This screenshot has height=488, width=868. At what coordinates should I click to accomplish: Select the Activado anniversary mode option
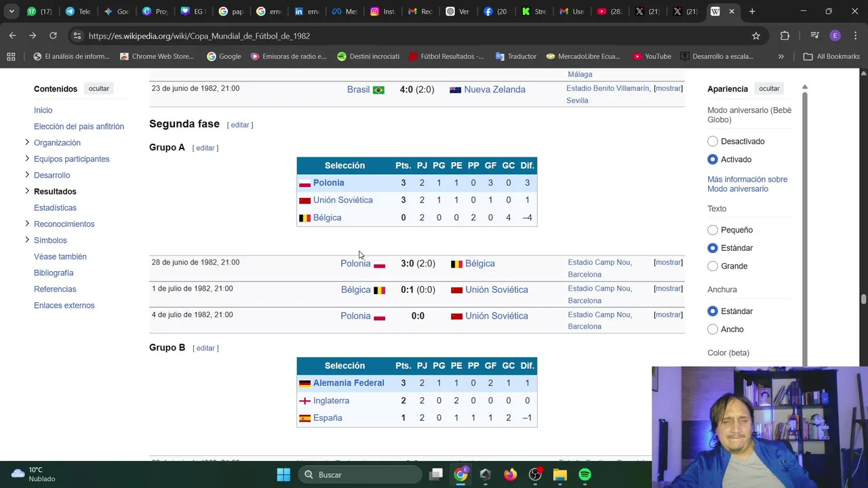pos(713,159)
